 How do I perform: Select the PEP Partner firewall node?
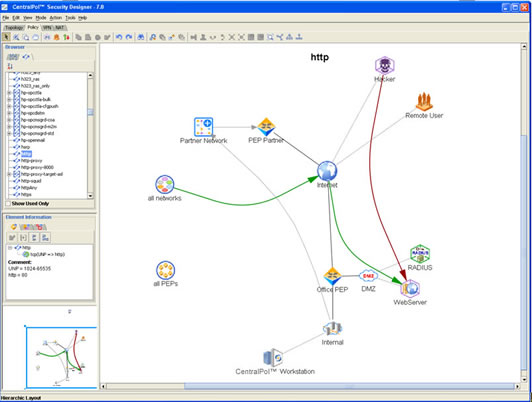(266, 127)
